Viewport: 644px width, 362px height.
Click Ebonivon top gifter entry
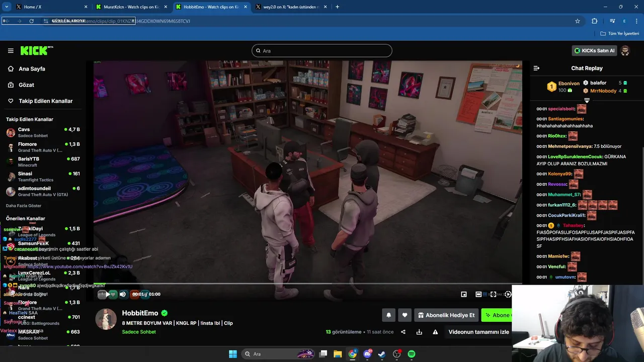(563, 87)
